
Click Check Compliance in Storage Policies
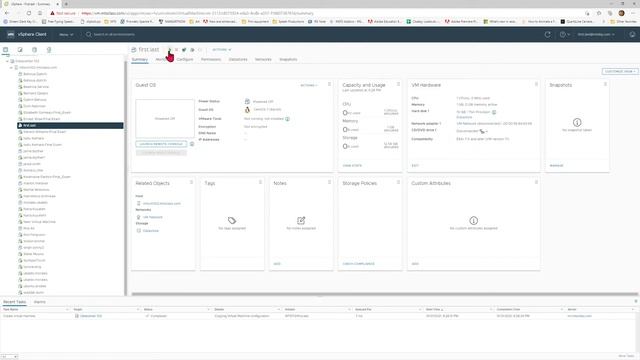point(358,264)
